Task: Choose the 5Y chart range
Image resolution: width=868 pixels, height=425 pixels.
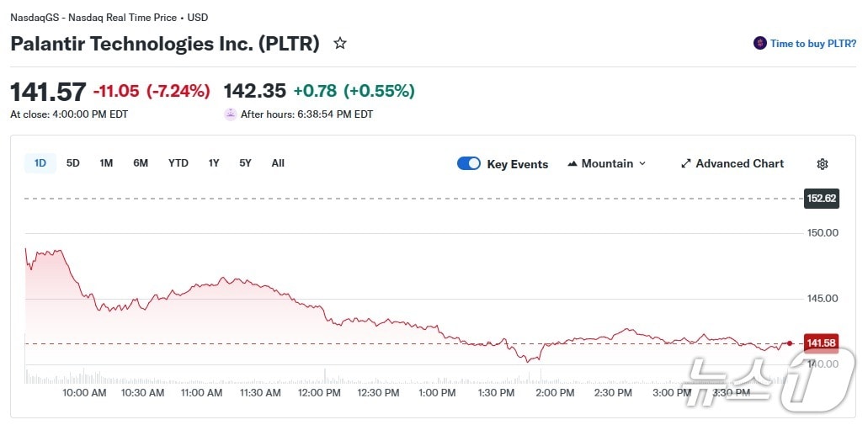Action: [x=245, y=163]
